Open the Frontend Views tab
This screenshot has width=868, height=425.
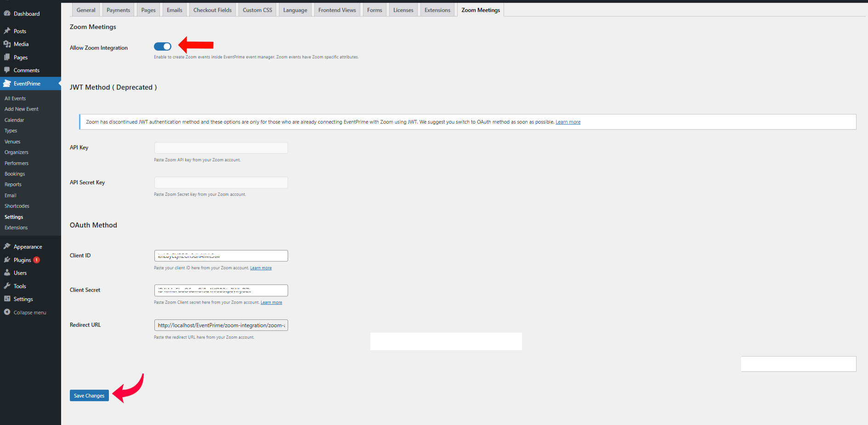click(337, 10)
